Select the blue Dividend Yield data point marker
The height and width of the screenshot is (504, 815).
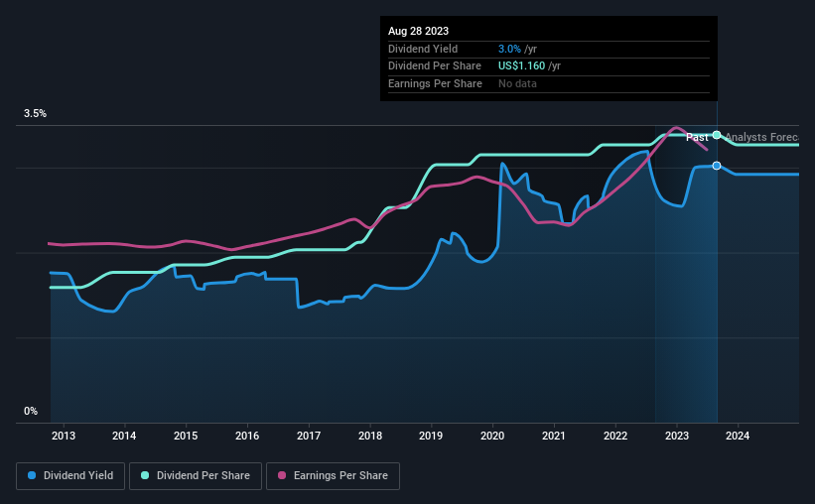coord(717,166)
